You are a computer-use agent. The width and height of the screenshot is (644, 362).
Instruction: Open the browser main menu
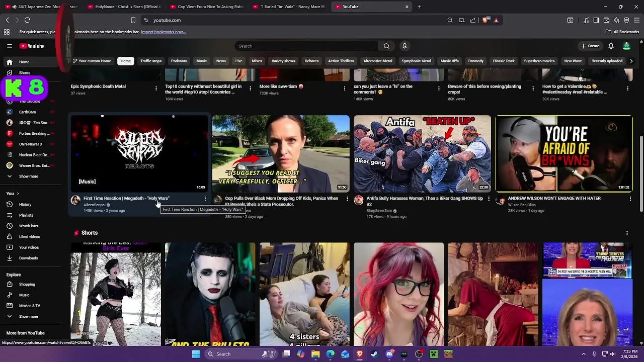tap(636, 20)
